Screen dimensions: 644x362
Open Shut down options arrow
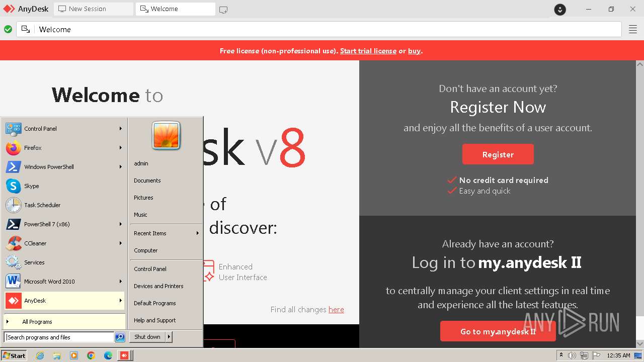(x=169, y=337)
